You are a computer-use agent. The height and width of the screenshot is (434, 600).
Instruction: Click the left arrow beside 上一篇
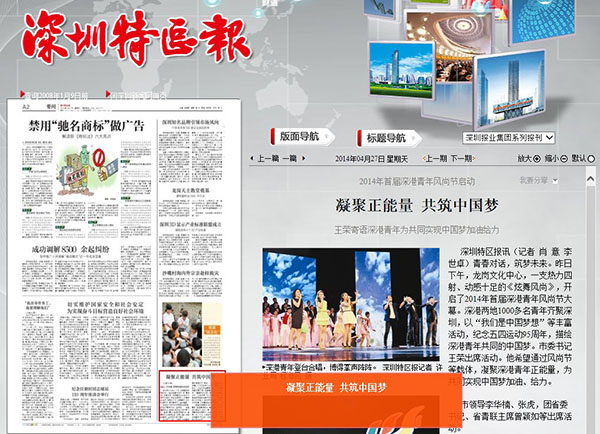tap(252, 158)
